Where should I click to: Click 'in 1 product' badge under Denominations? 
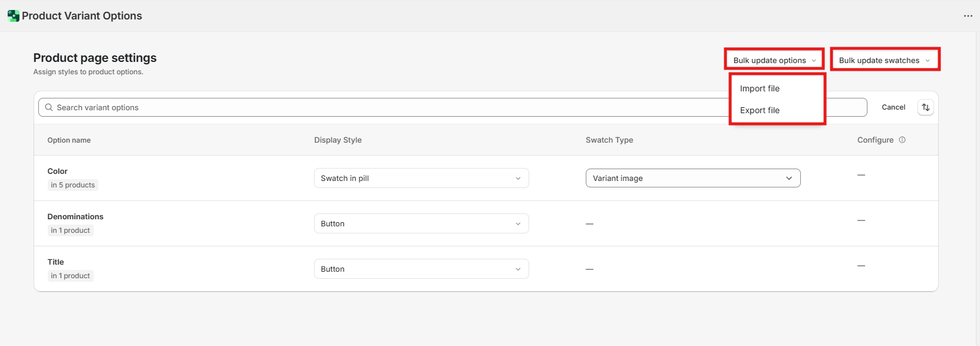pyautogui.click(x=70, y=230)
